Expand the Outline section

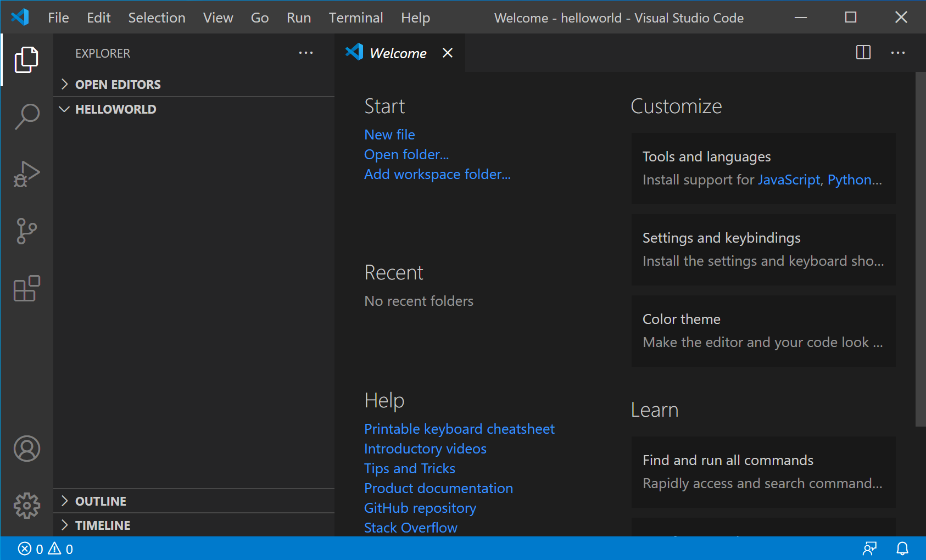tap(101, 501)
